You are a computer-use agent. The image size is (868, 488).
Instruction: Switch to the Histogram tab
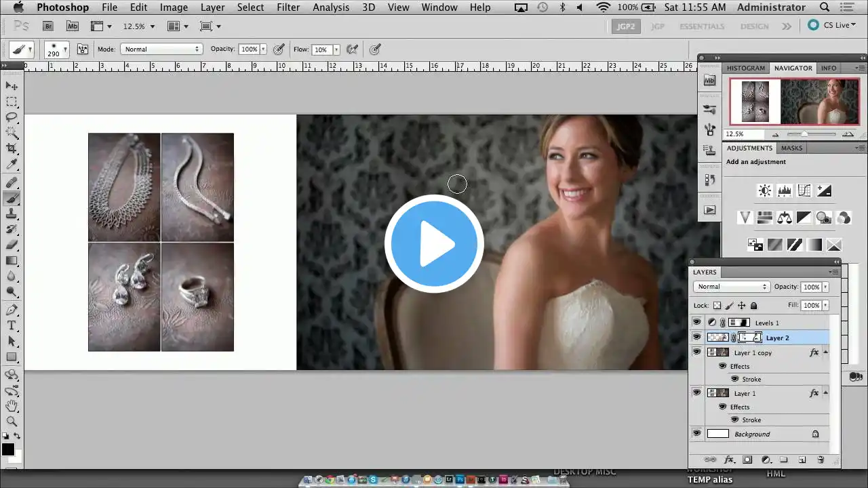click(x=745, y=68)
